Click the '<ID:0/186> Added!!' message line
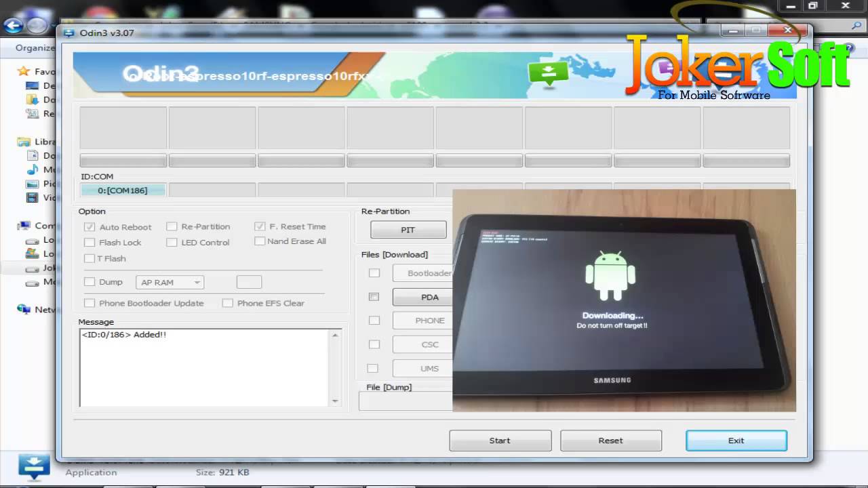868x488 pixels. coord(124,335)
